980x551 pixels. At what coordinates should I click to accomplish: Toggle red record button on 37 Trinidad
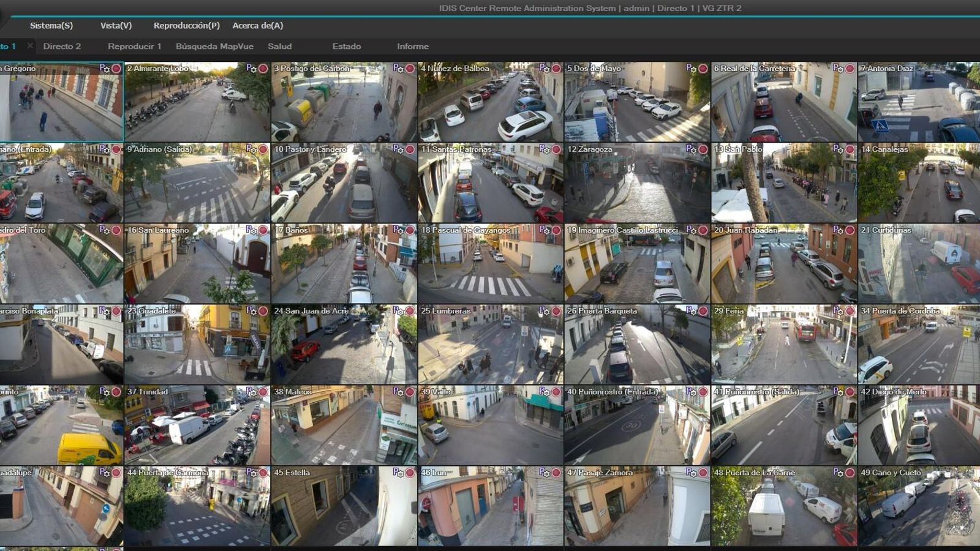pyautogui.click(x=263, y=392)
